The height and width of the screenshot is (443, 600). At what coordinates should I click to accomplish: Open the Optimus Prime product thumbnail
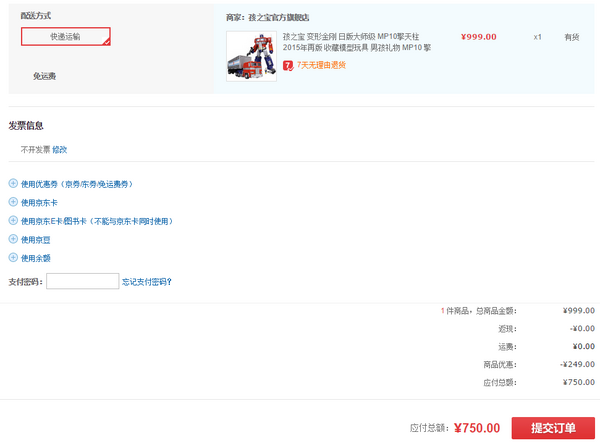coord(251,56)
